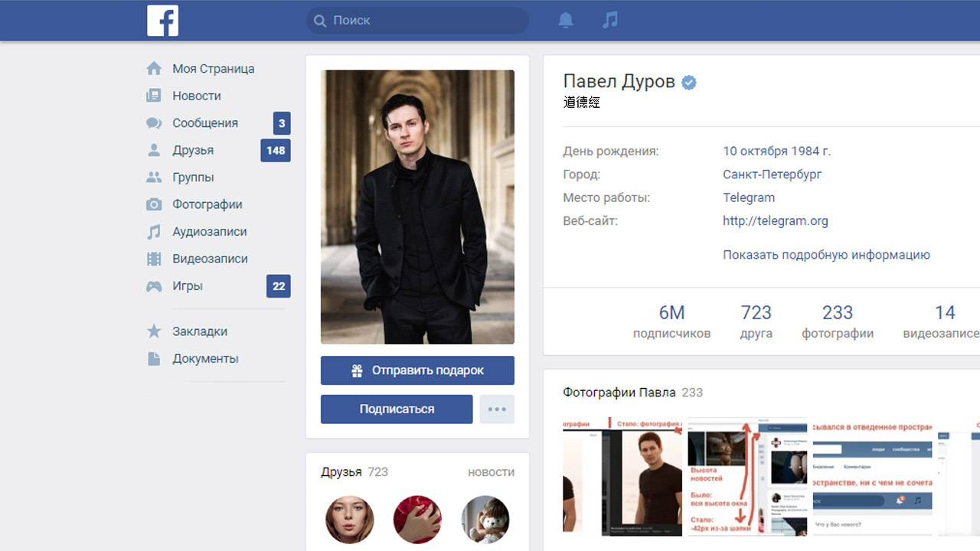Image resolution: width=980 pixels, height=551 pixels.
Task: Open Закладки in sidebar
Action: (200, 331)
